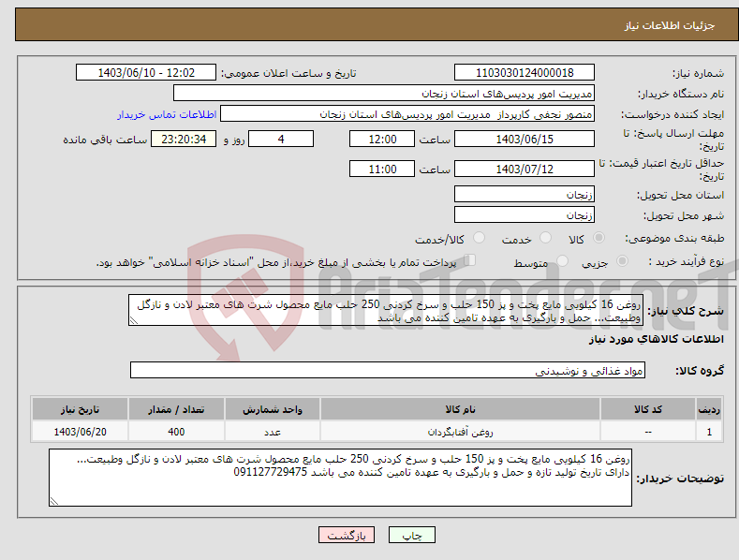
Task: Click the buyer organization name field
Action: tap(384, 94)
